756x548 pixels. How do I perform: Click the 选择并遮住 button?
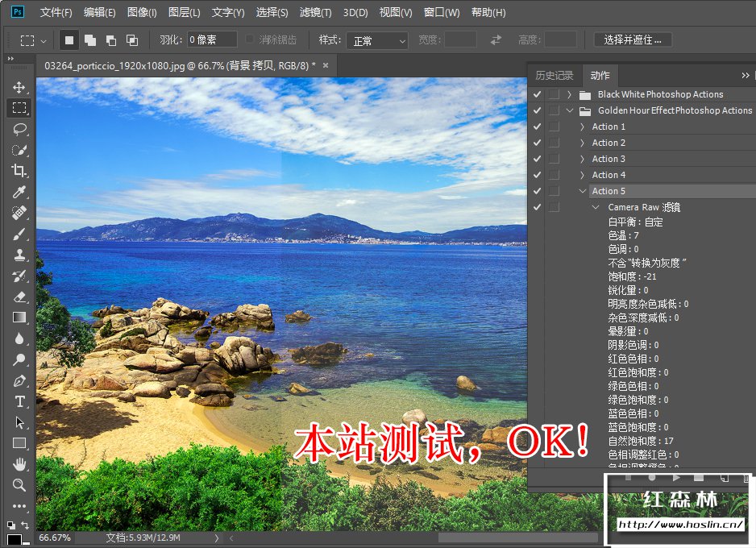tap(633, 40)
